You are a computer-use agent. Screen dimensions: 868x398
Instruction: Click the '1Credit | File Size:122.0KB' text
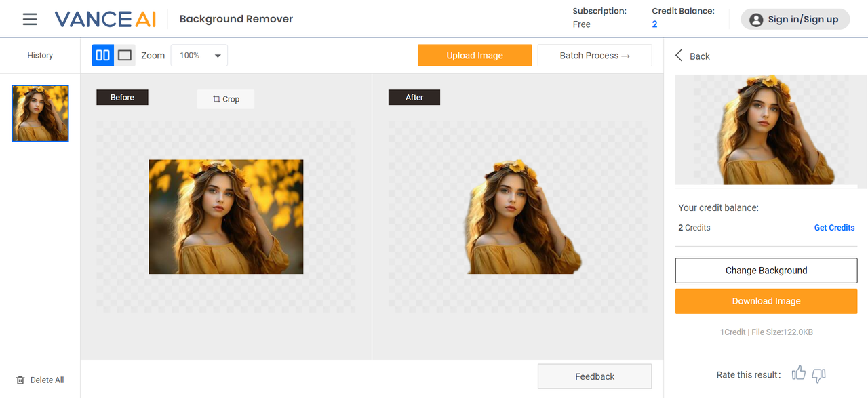pyautogui.click(x=766, y=332)
